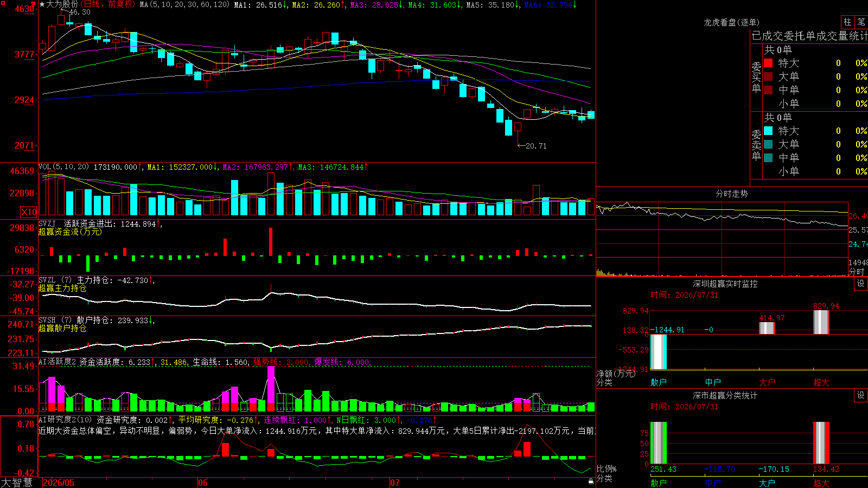Click the 小单 row under 委卖单
Image resolution: width=868 pixels, height=488 pixels.
815,171
